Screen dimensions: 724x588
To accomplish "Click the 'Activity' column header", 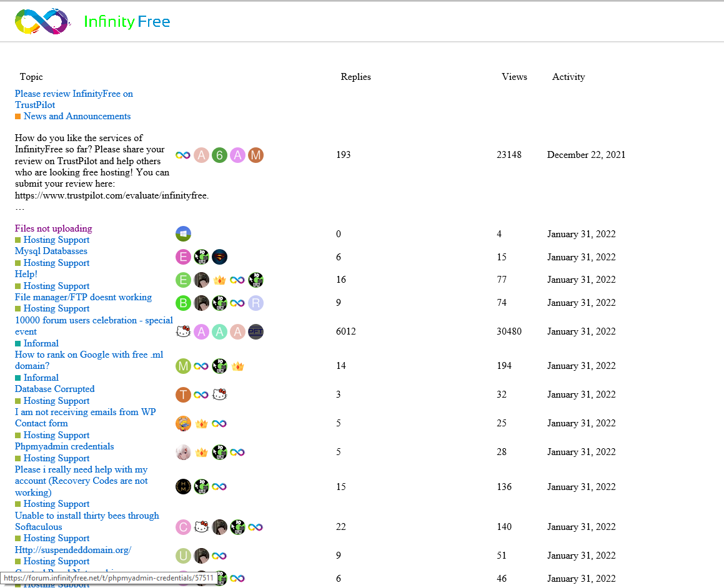I will point(568,77).
